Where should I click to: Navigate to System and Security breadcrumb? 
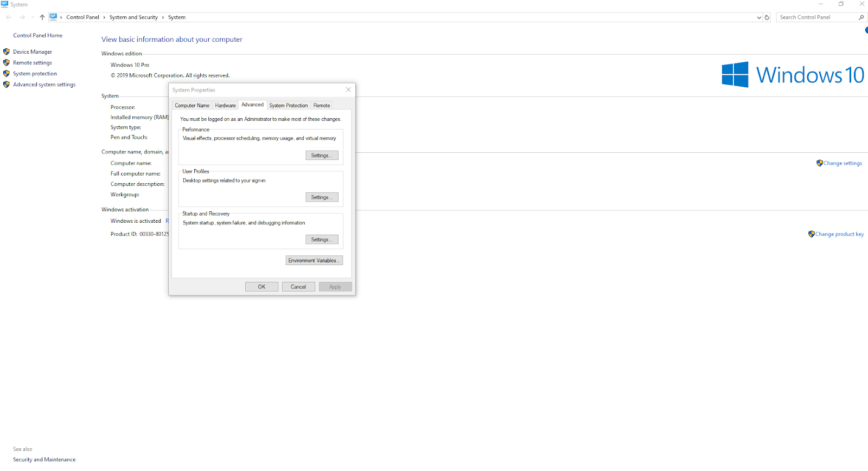(133, 17)
